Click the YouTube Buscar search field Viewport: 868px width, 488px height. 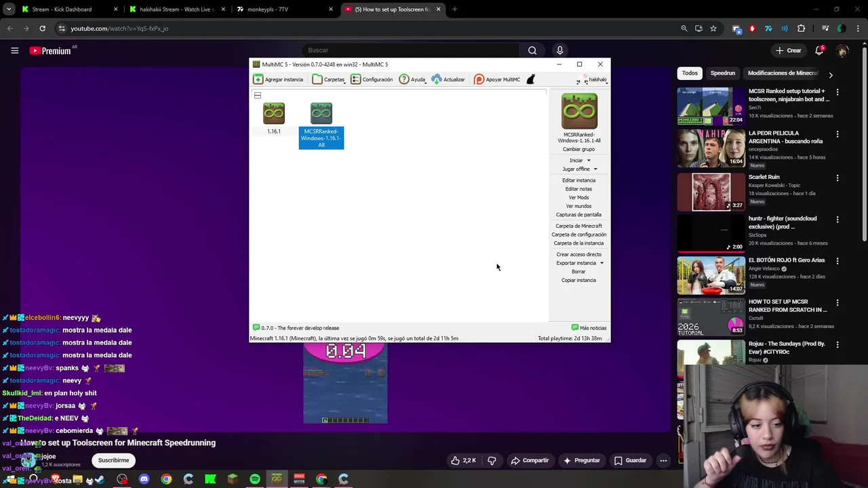pyautogui.click(x=411, y=50)
